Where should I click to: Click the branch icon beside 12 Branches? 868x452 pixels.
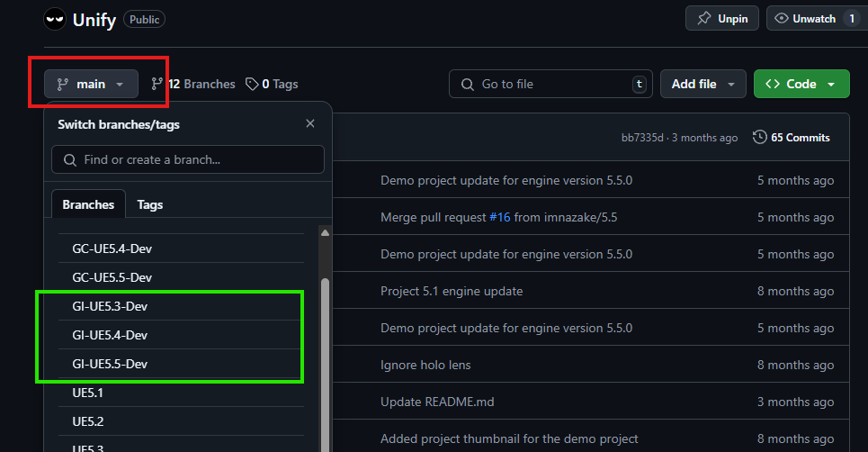coord(157,84)
